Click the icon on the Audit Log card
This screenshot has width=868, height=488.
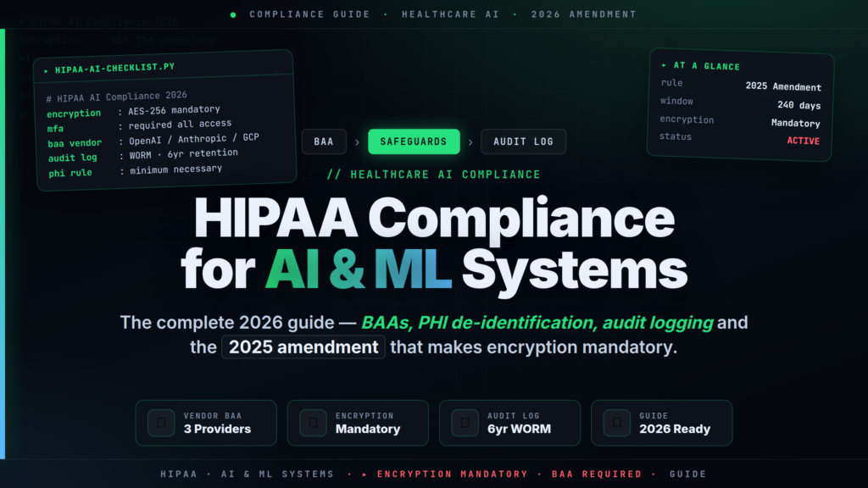point(465,423)
